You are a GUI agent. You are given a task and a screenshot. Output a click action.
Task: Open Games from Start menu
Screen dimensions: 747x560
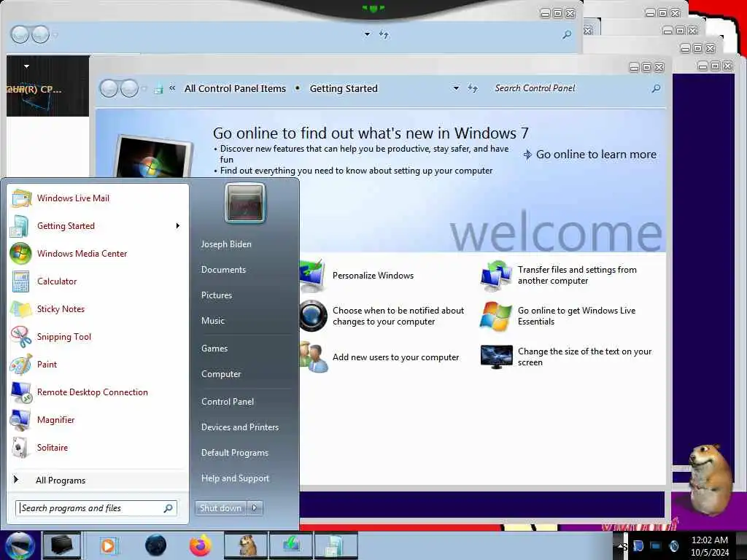click(214, 349)
